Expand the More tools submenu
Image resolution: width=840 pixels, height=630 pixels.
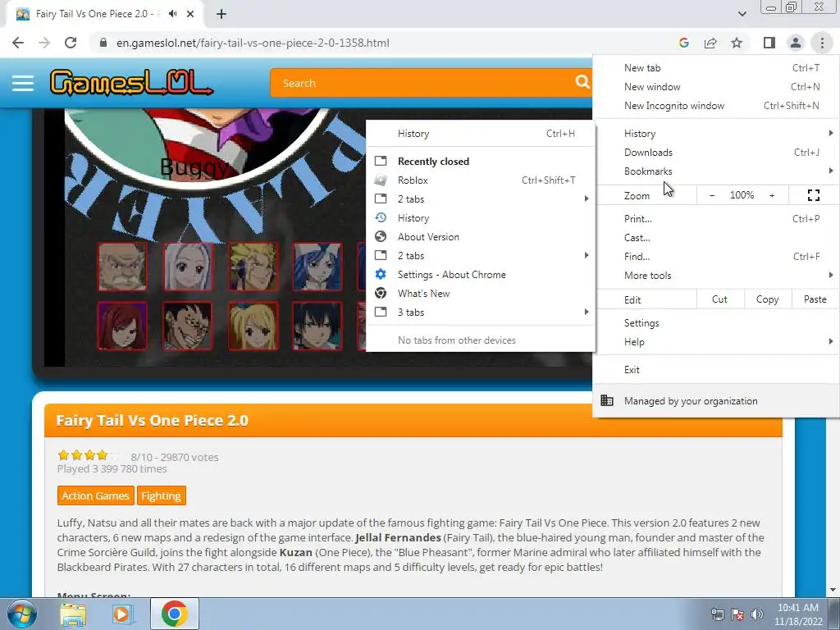716,276
